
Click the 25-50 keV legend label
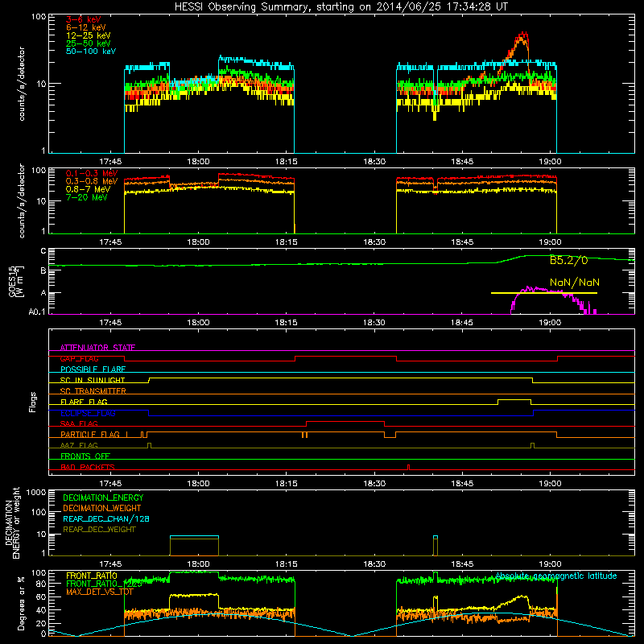click(89, 43)
